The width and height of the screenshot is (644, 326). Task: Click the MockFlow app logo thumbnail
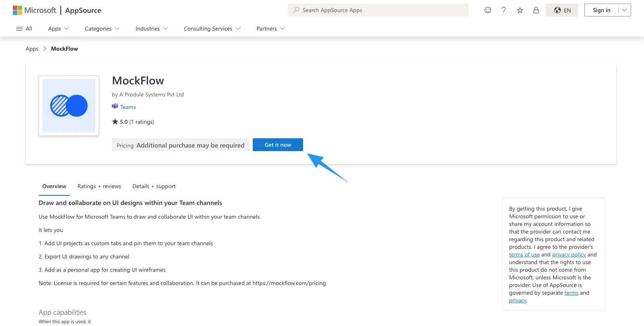[x=69, y=106]
